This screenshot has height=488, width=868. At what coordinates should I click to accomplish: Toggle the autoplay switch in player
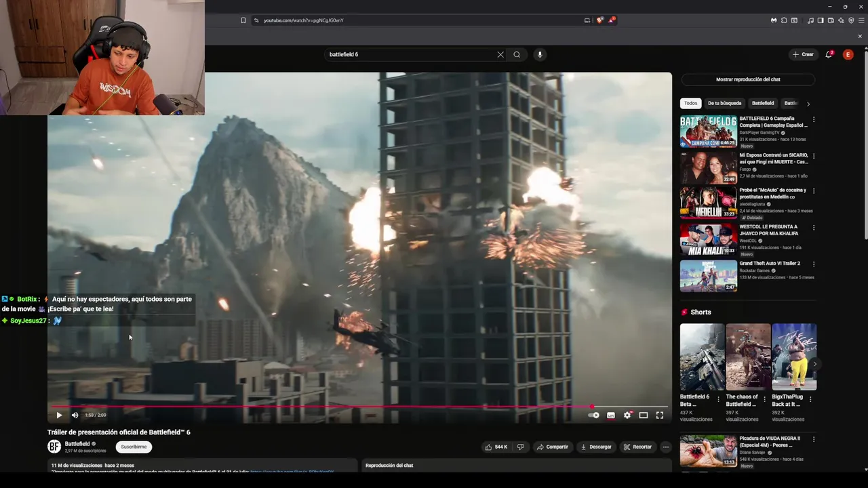coord(593,415)
